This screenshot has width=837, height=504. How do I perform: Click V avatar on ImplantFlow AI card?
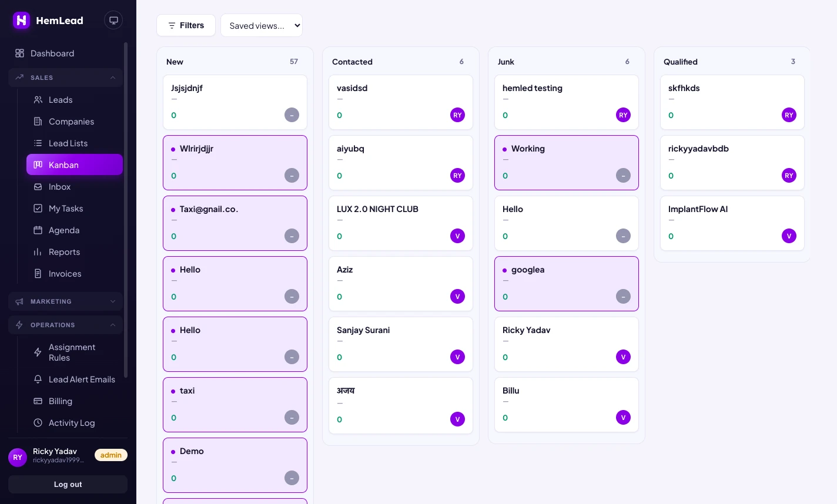(789, 236)
